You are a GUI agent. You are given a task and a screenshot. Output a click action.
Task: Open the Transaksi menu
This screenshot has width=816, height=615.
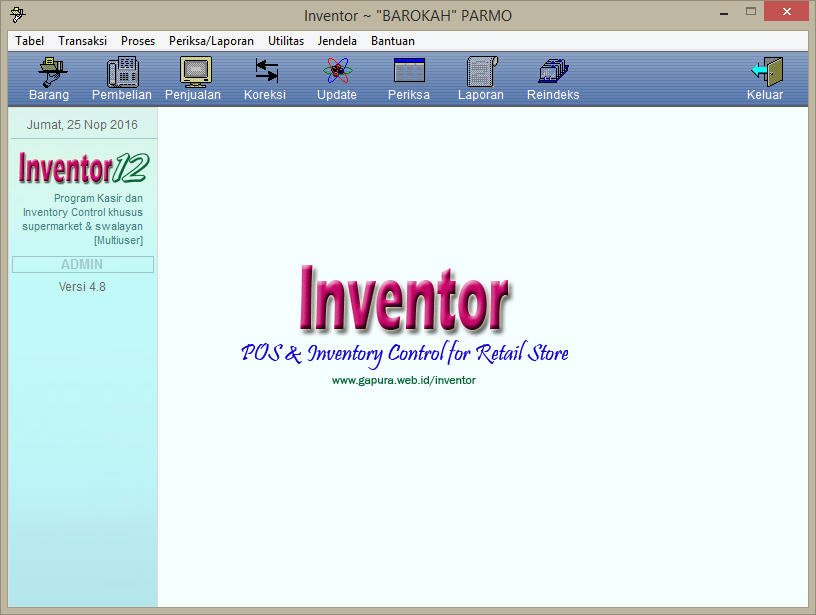[x=82, y=41]
